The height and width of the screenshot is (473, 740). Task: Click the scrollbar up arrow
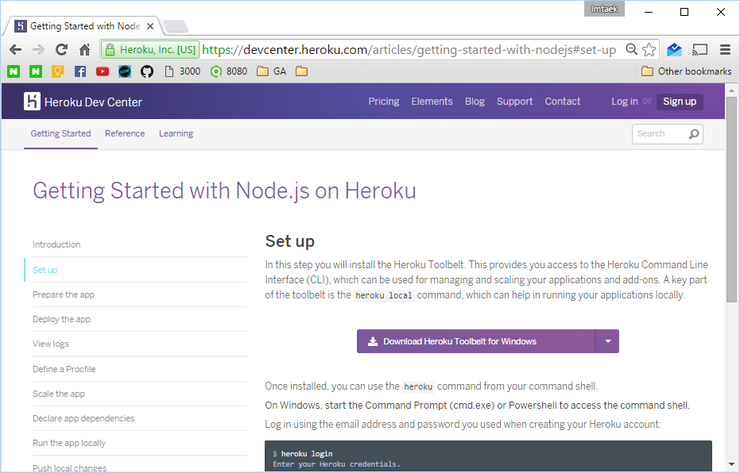click(x=732, y=90)
